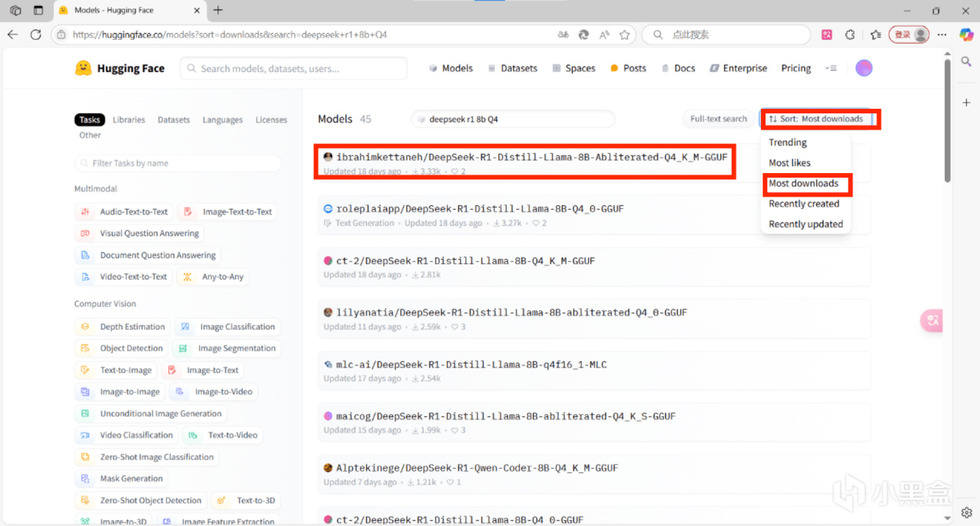Open mlc-ai q4f16_1-MLC model
This screenshot has height=526, width=980.
click(594, 371)
